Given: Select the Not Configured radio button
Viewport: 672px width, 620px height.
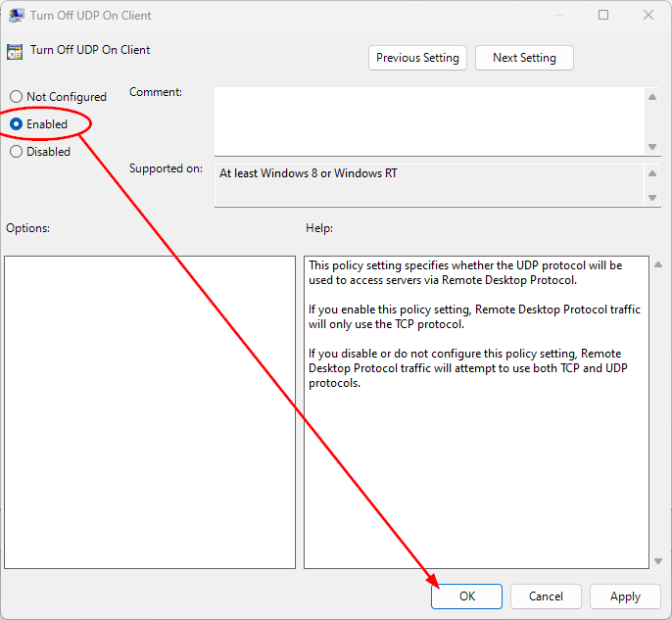Looking at the screenshot, I should pos(16,97).
